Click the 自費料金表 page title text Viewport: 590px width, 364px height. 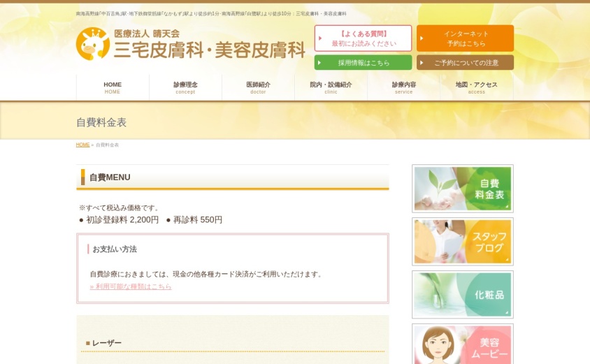[x=101, y=122]
